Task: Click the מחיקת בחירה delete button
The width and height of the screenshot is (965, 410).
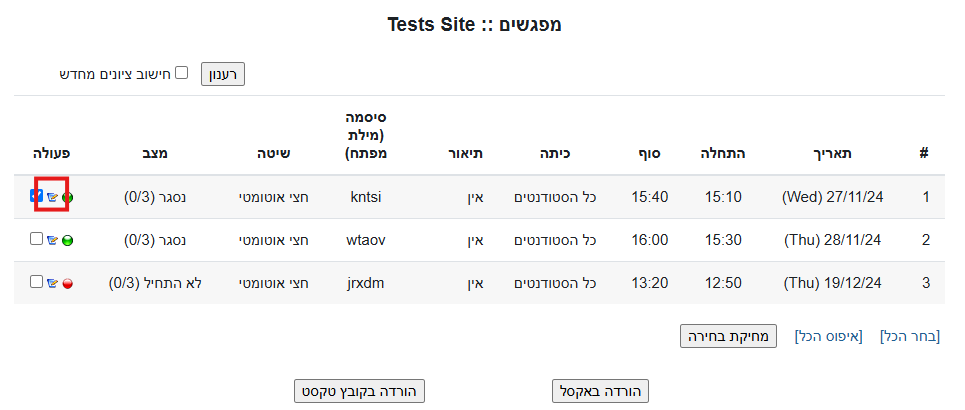Action: pos(727,336)
